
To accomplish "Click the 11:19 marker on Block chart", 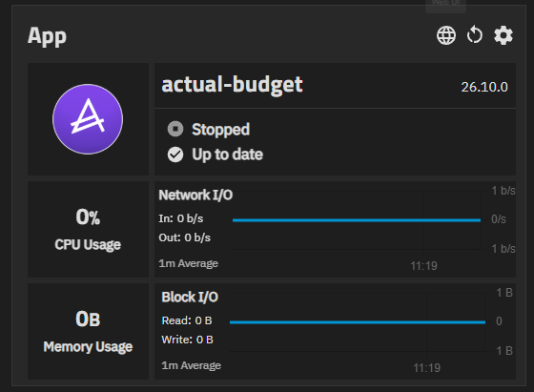I will point(427,368).
